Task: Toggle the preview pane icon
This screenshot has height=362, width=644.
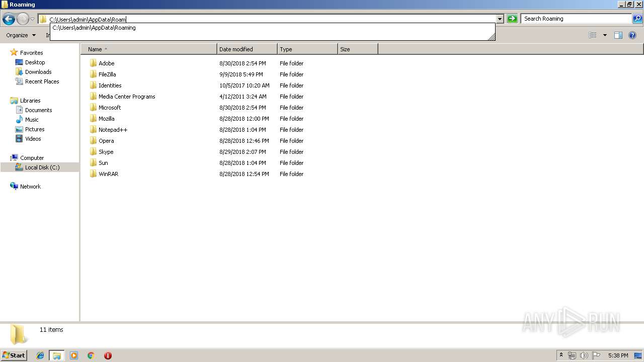Action: (618, 35)
